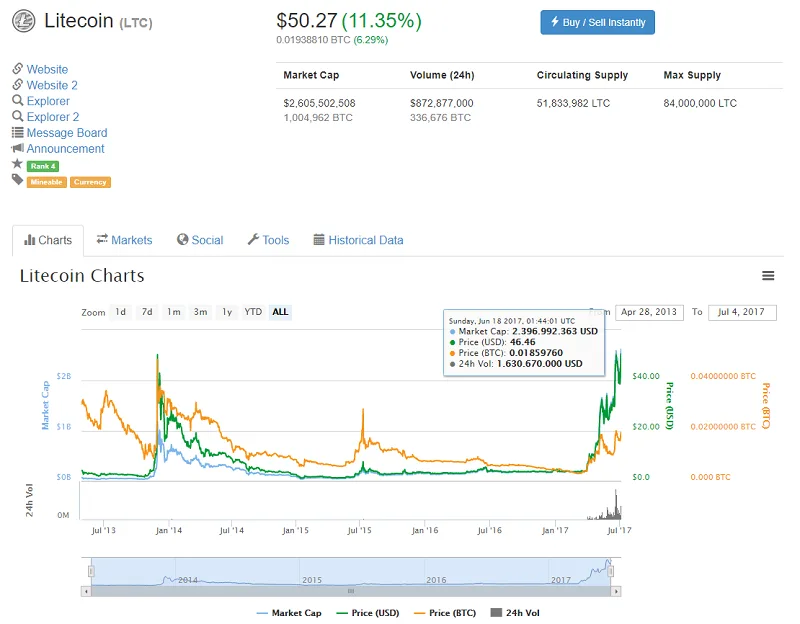Open the Announcement link
Viewport: 800px width, 624px height.
(65, 148)
